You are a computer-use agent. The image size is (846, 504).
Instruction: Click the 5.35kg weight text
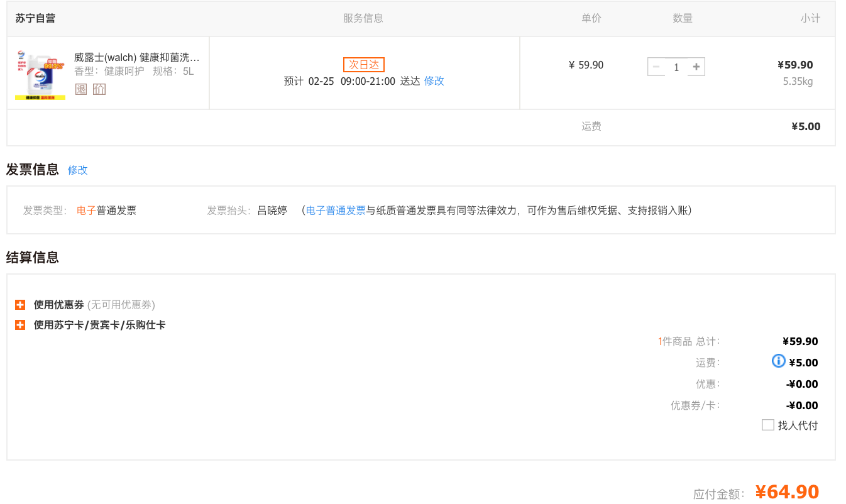pyautogui.click(x=798, y=81)
